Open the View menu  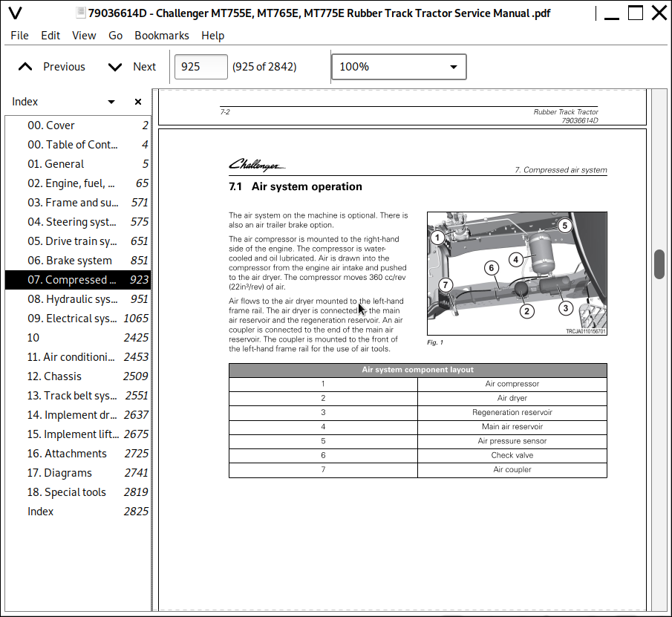pos(84,36)
